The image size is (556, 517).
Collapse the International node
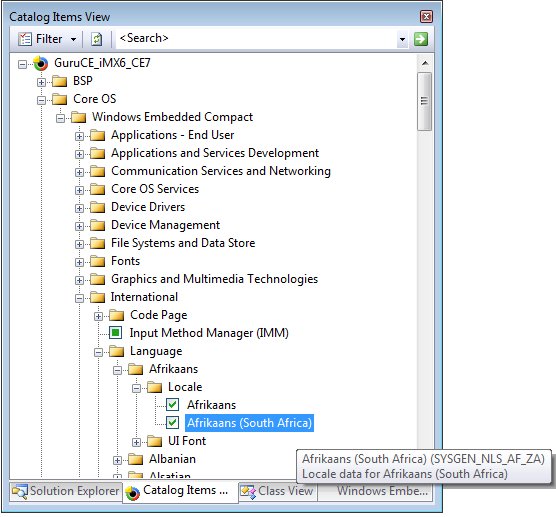(79, 298)
